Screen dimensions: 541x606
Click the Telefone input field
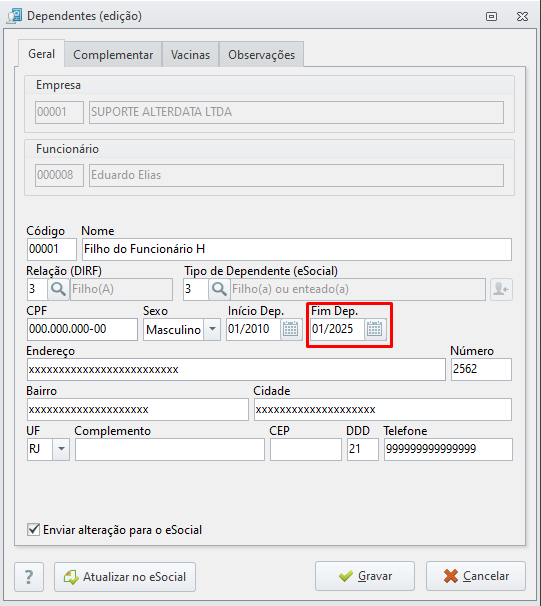coord(448,449)
